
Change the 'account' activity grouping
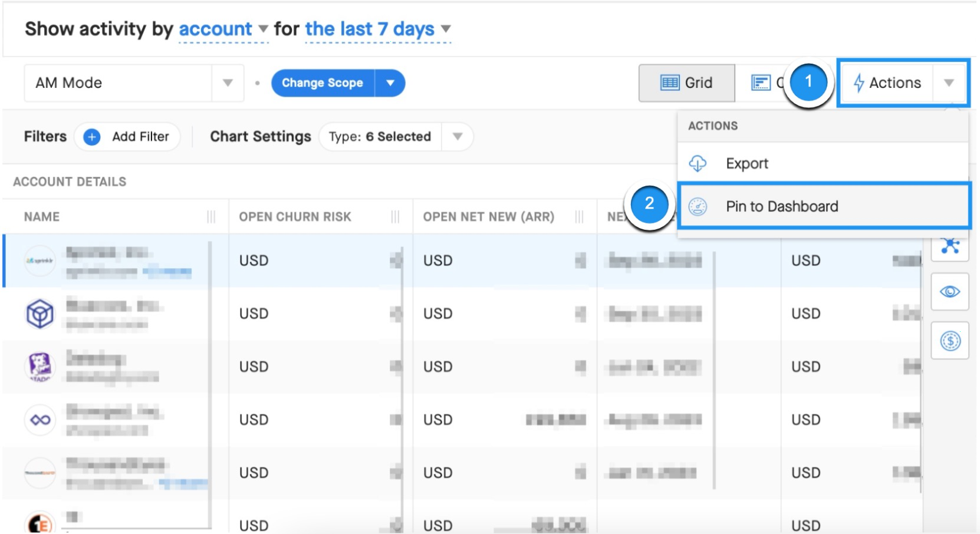coord(223,29)
